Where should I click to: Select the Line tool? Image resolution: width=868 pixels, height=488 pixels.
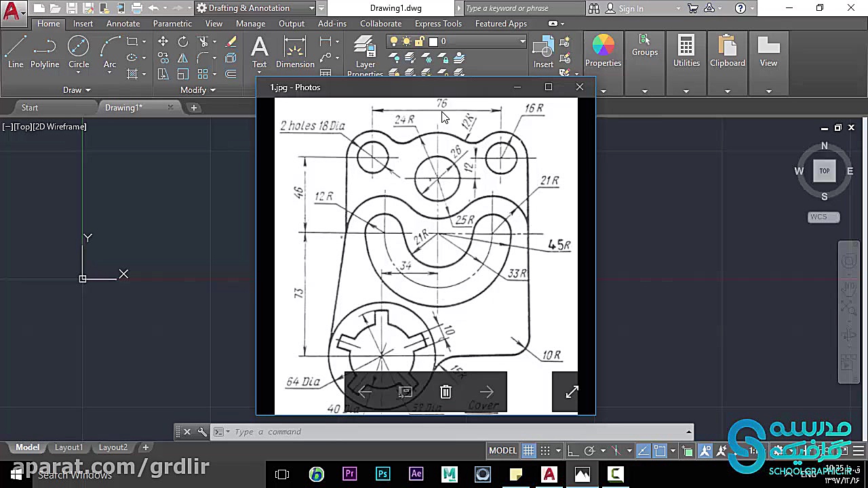[16, 52]
